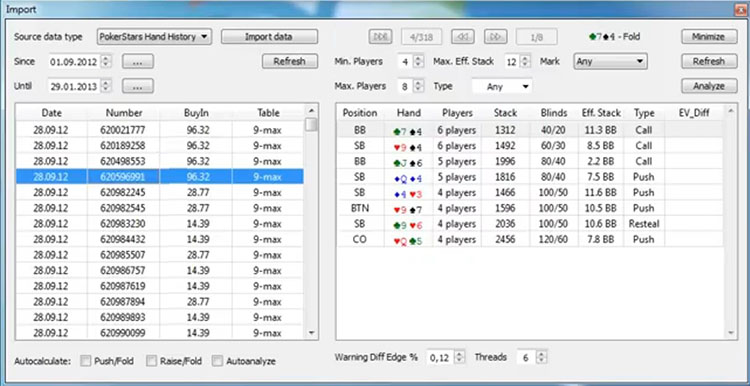Image resolution: width=750 pixels, height=386 pixels.
Task: Click the Since date field 01.09.2012
Action: coord(75,62)
